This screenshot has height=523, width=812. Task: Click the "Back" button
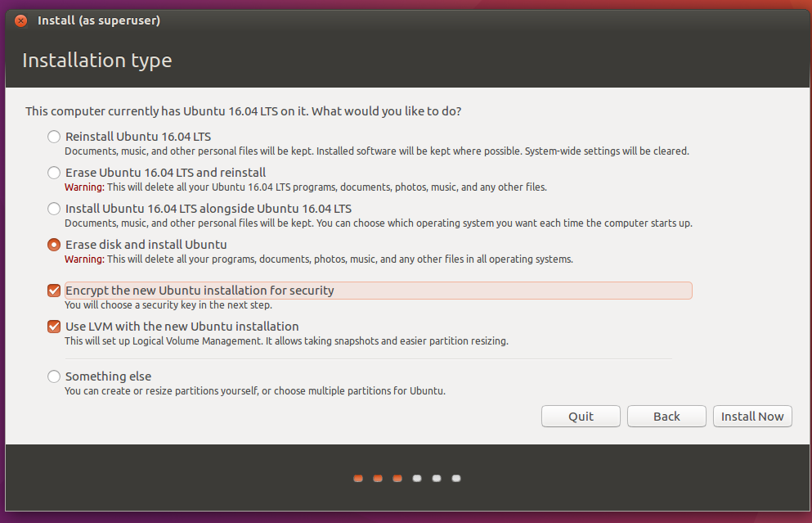click(x=666, y=416)
